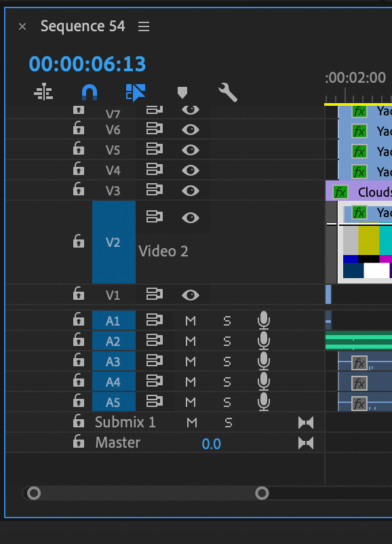
Task: Toggle sync lock on track V4
Action: click(155, 170)
